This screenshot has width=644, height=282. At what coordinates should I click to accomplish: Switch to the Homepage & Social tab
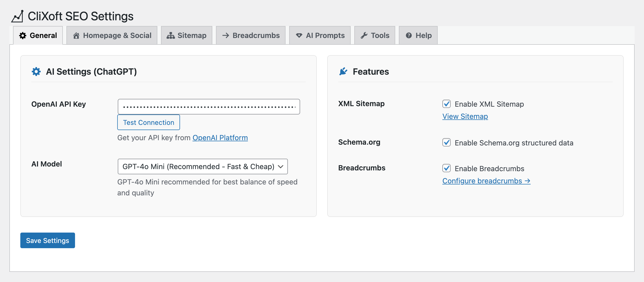112,36
